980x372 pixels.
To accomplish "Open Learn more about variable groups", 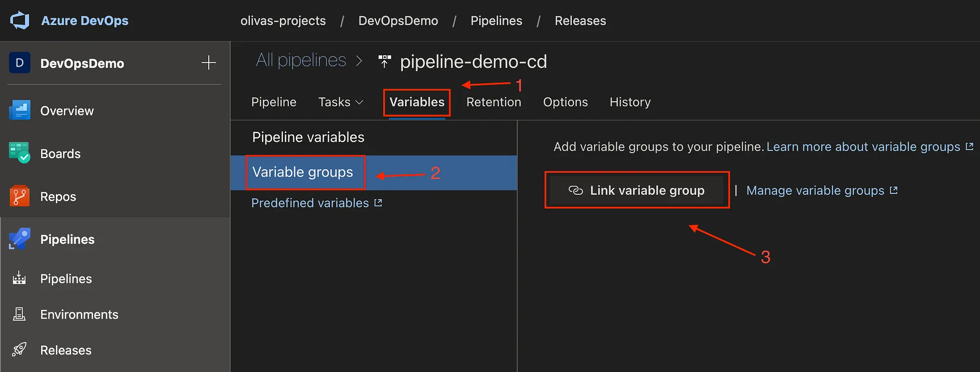I will (x=863, y=147).
